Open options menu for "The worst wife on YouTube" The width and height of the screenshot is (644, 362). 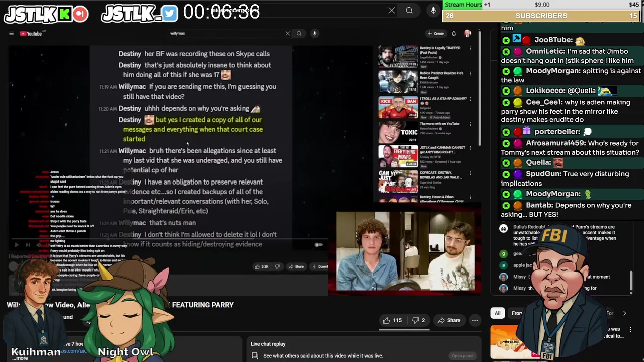click(x=471, y=124)
